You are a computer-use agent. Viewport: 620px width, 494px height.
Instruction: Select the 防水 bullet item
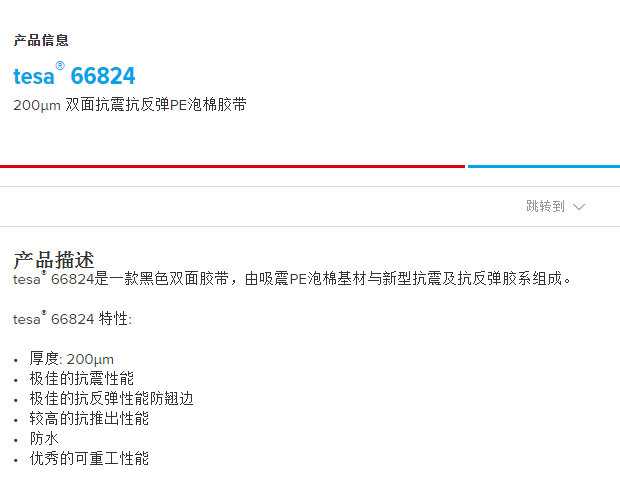(x=44, y=439)
